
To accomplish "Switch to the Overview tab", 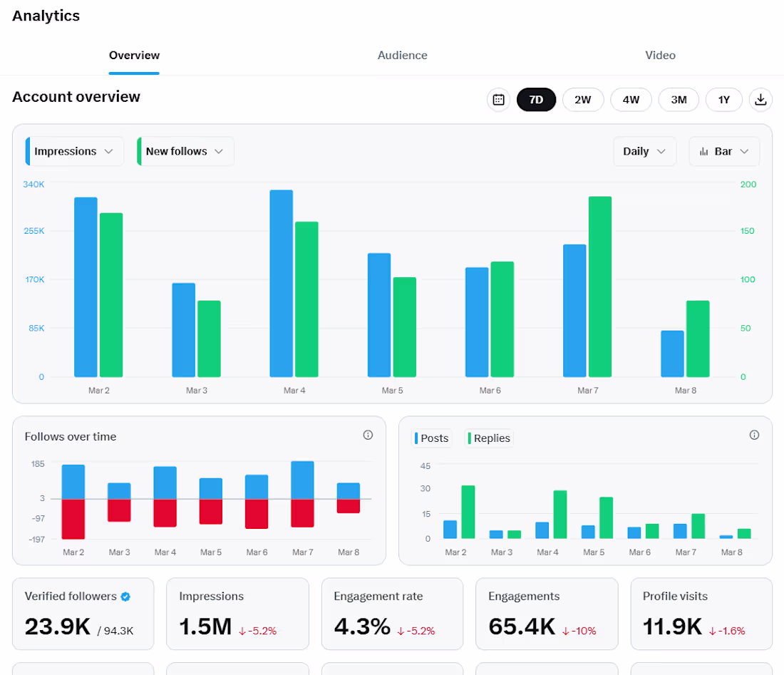I will coord(134,56).
